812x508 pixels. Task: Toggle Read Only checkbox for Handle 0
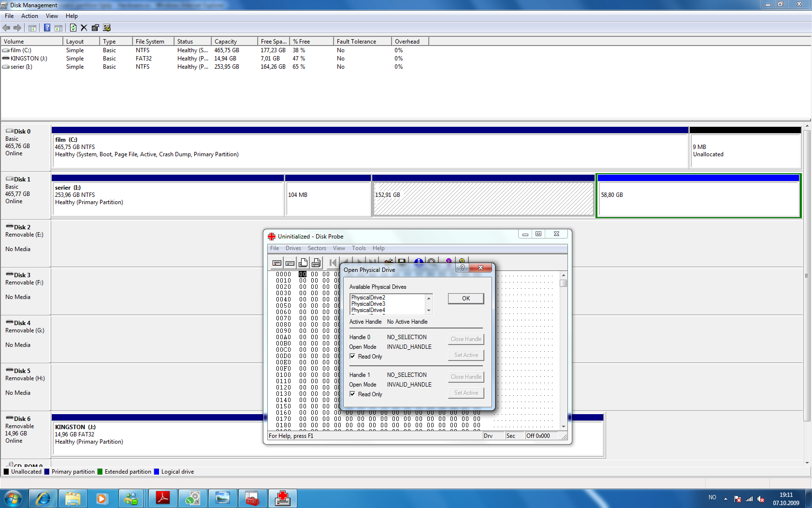click(352, 356)
